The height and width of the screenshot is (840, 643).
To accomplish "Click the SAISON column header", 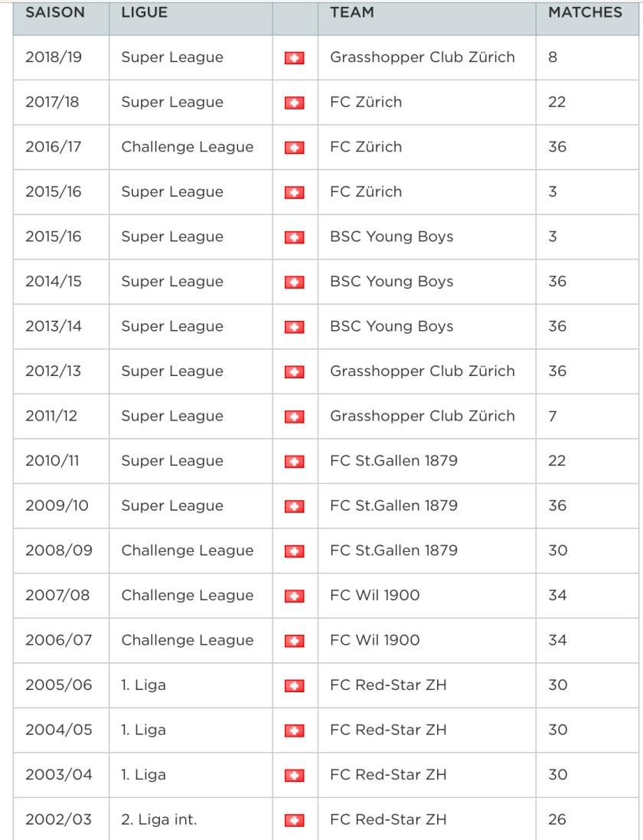I will 55,13.
